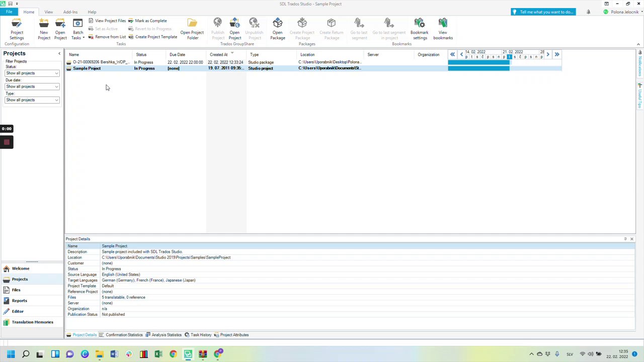Open Bookmark settings
The width and height of the screenshot is (644, 362).
point(420,29)
